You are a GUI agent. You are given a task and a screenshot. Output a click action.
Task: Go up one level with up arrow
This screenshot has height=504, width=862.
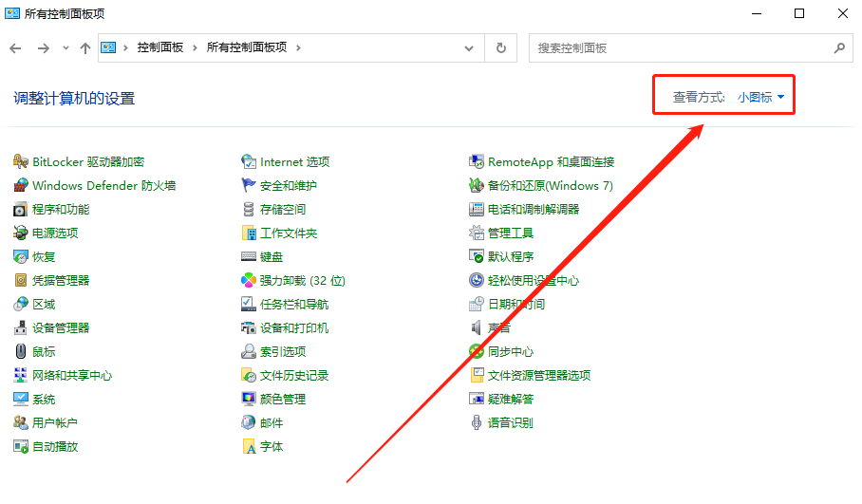point(85,47)
